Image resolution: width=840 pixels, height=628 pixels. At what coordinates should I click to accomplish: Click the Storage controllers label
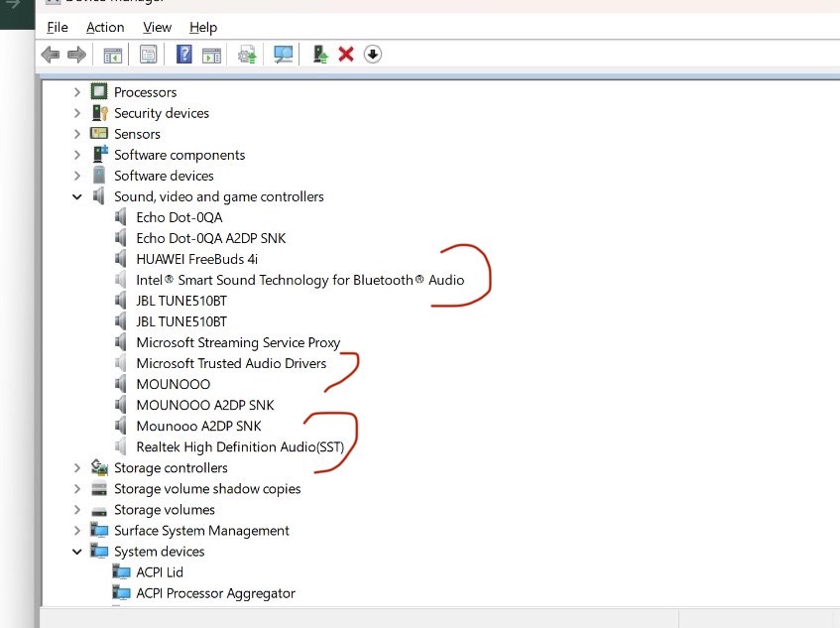tap(171, 468)
